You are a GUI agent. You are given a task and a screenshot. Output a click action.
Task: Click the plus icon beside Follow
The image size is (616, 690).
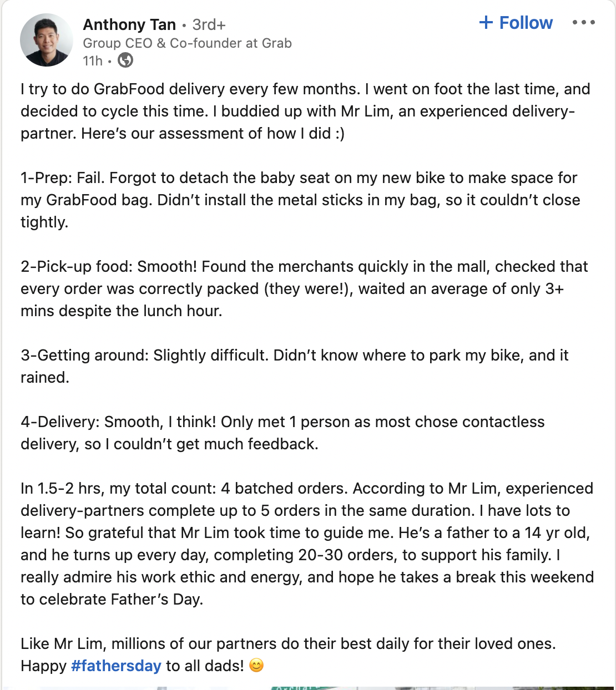click(x=486, y=22)
